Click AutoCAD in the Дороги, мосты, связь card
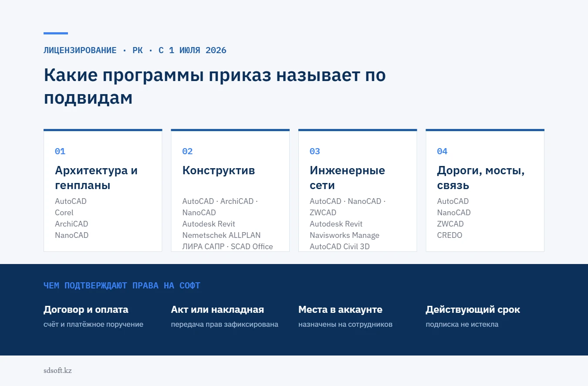Image resolution: width=588 pixels, height=386 pixels. tap(453, 201)
